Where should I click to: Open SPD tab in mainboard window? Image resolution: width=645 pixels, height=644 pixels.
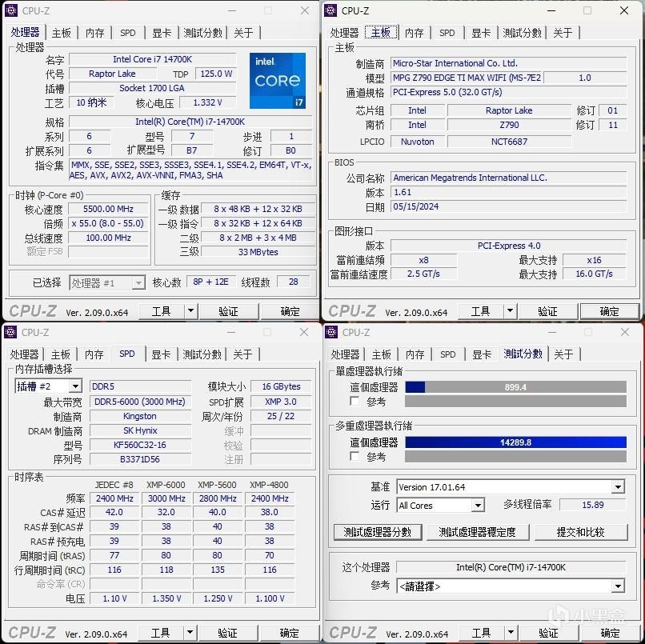447,33
